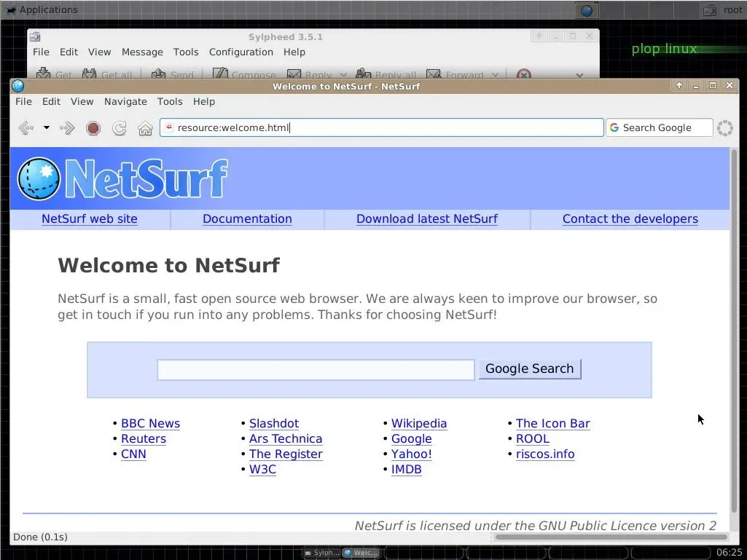The image size is (747, 560).
Task: Go to the home page via house icon
Action: tap(145, 128)
